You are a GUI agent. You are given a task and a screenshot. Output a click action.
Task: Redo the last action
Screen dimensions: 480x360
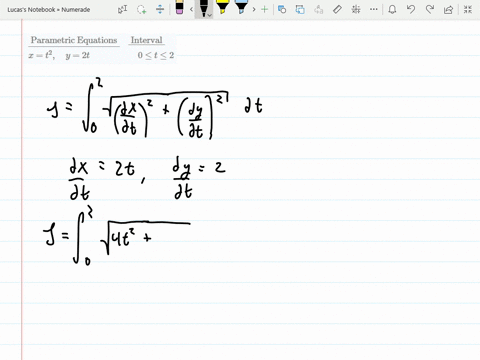(430, 9)
